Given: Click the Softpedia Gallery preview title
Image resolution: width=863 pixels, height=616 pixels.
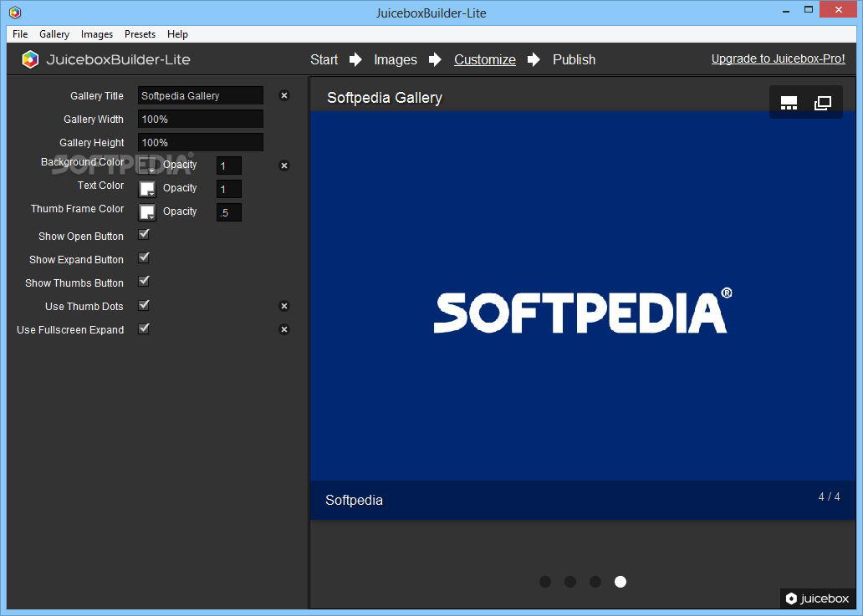Looking at the screenshot, I should (x=385, y=98).
